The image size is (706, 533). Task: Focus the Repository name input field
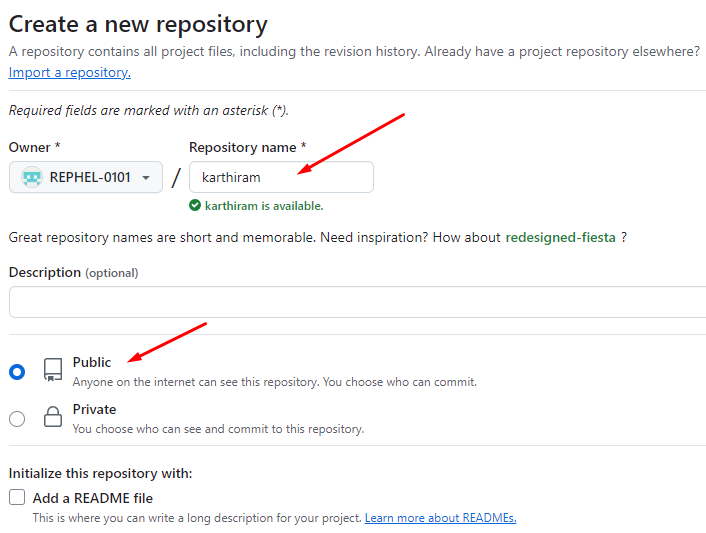pyautogui.click(x=281, y=177)
